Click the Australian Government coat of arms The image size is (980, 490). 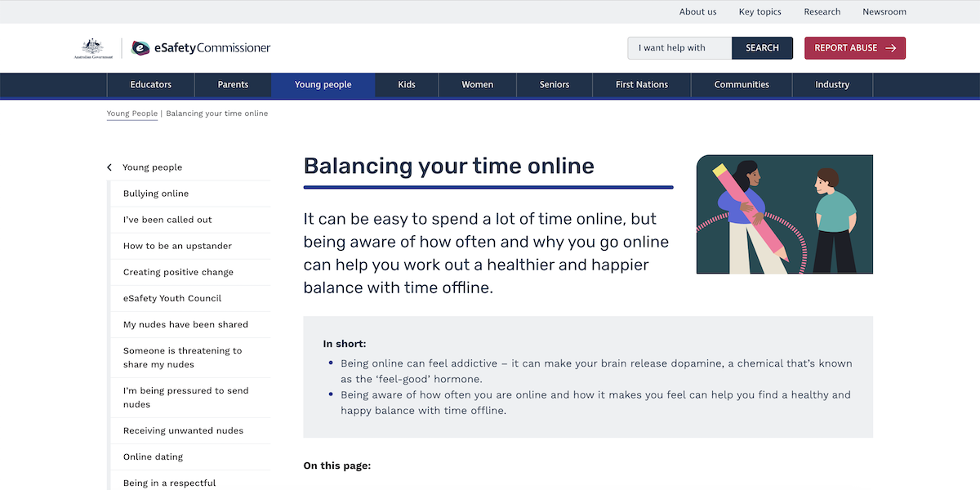(x=93, y=47)
